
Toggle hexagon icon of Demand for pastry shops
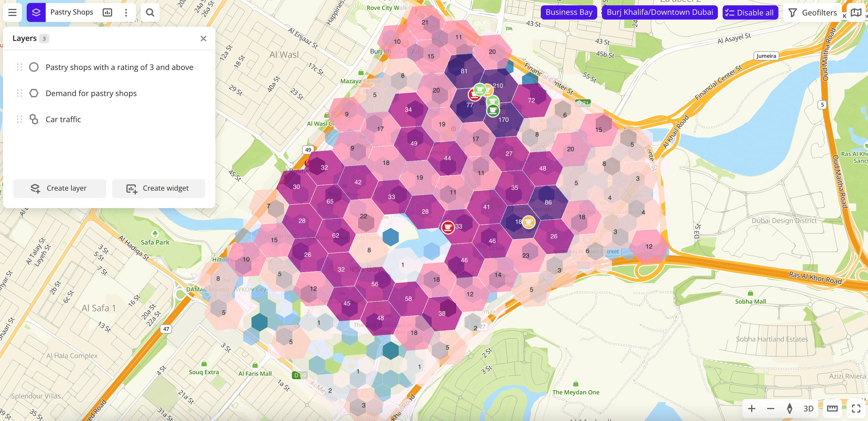[x=34, y=93]
